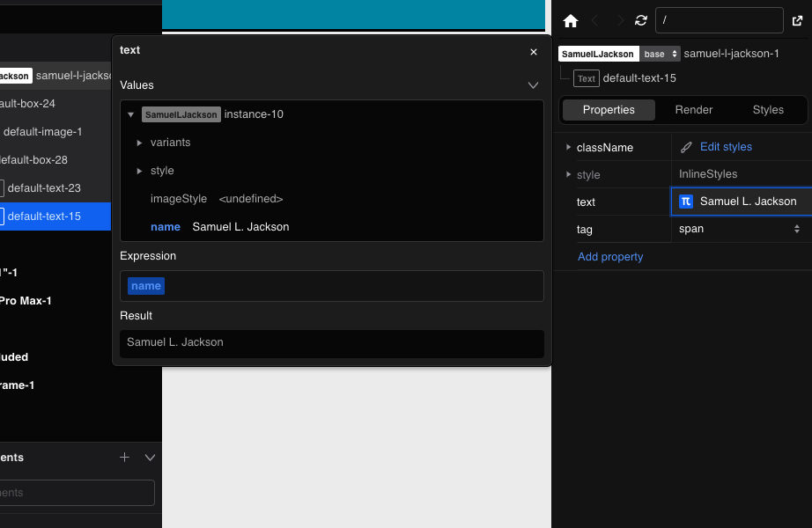Close the text expression popup
The image size is (812, 528).
click(x=534, y=52)
